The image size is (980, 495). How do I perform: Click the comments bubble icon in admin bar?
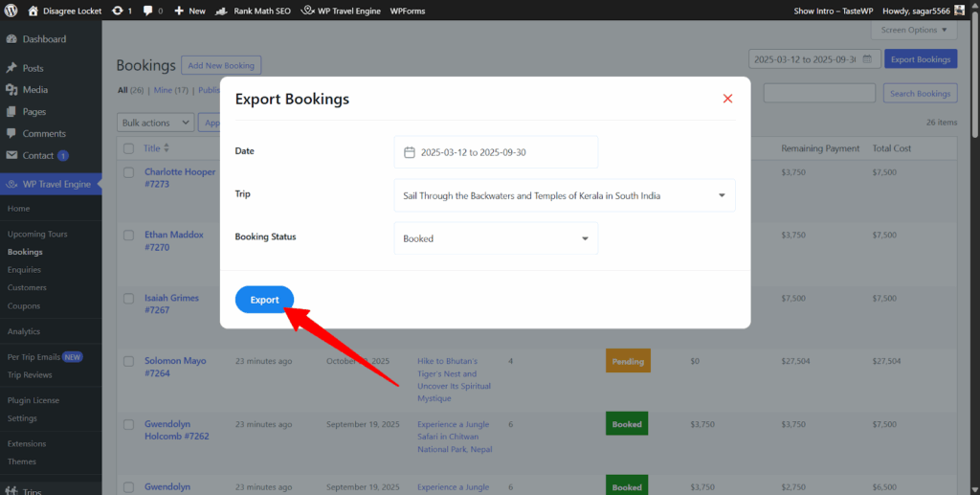(x=149, y=11)
